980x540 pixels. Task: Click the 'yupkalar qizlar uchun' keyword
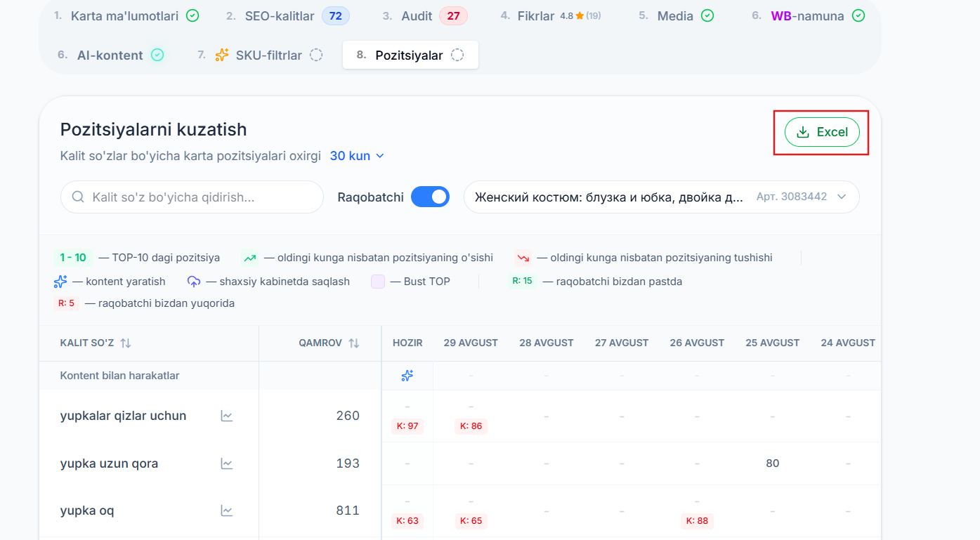coord(124,416)
